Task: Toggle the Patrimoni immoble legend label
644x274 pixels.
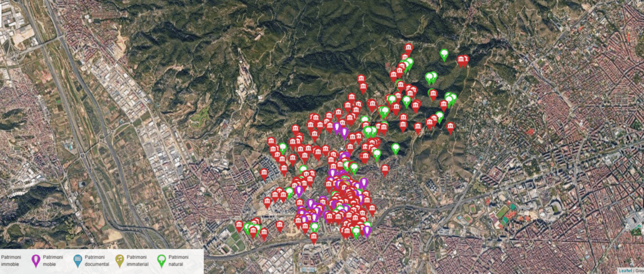Action: [11, 261]
